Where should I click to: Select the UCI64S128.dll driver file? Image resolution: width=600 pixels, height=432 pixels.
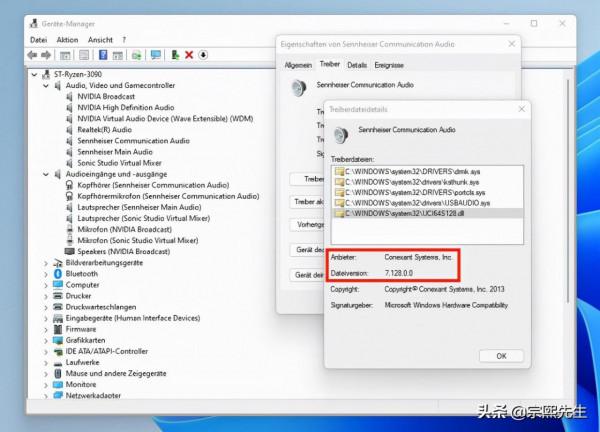tap(404, 214)
